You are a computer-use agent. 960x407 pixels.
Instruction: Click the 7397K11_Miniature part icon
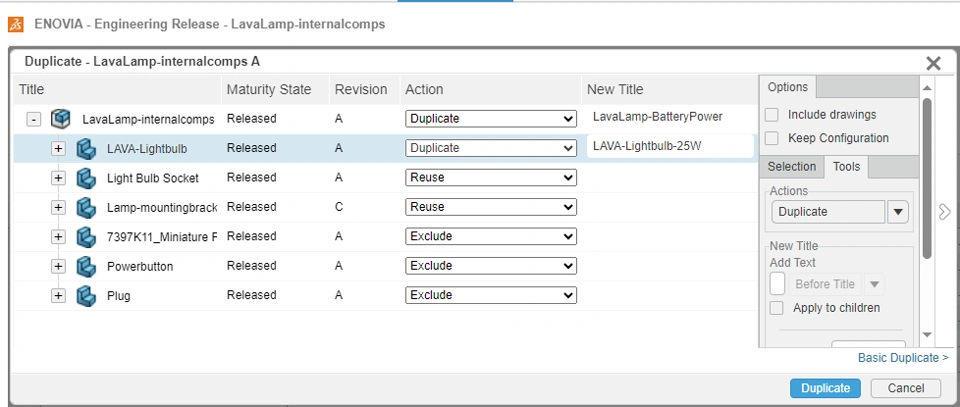[85, 236]
